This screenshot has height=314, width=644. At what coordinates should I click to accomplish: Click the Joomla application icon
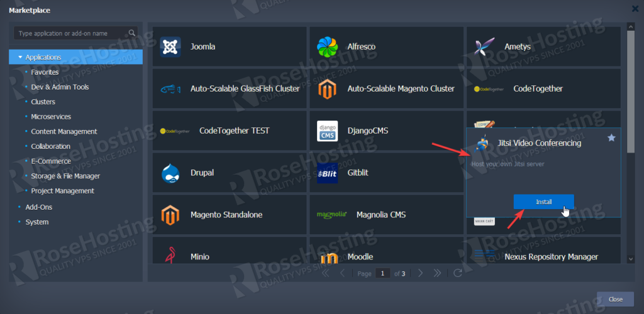tap(170, 46)
